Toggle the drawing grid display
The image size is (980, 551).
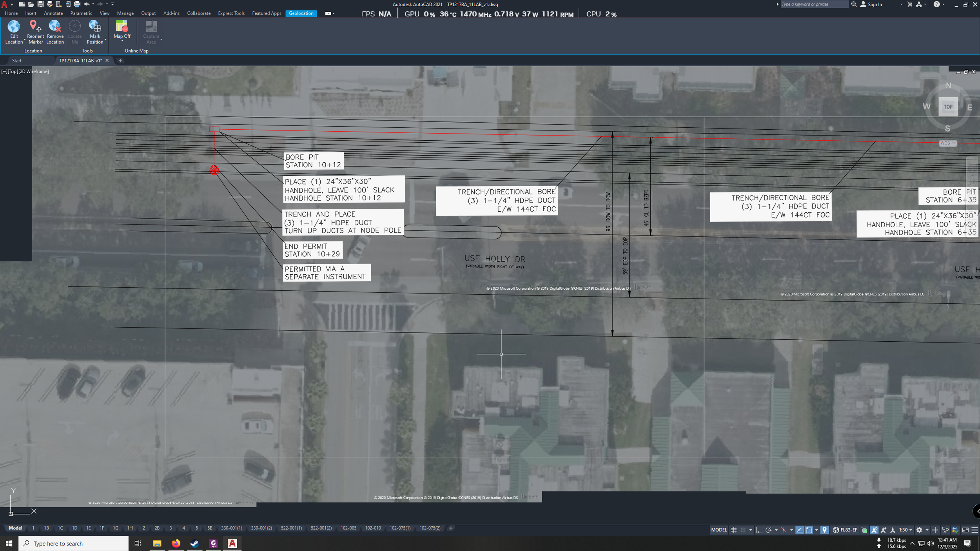coord(733,530)
